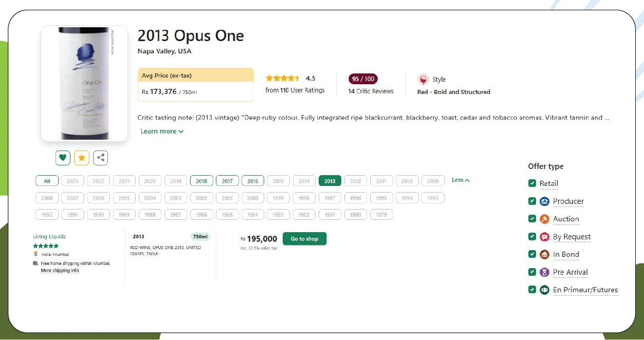Pick the 1993 vintage chip
The width and height of the screenshot is (644, 340).
pyautogui.click(x=433, y=198)
